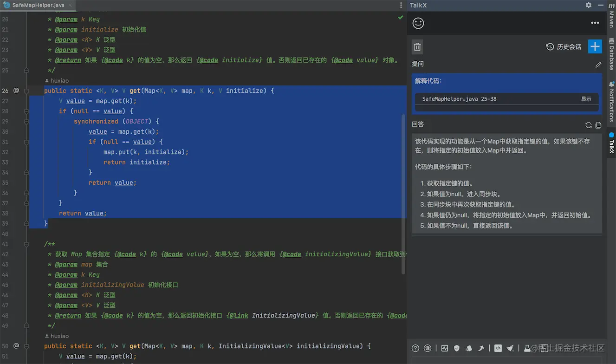The width and height of the screenshot is (616, 364).
Task: Click the @ gutter marker on line 26
Action: click(16, 91)
